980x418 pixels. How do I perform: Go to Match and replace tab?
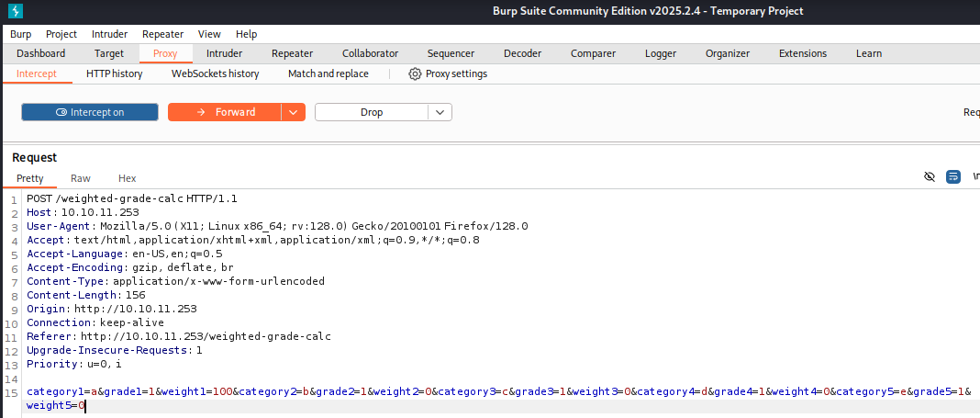(x=328, y=73)
